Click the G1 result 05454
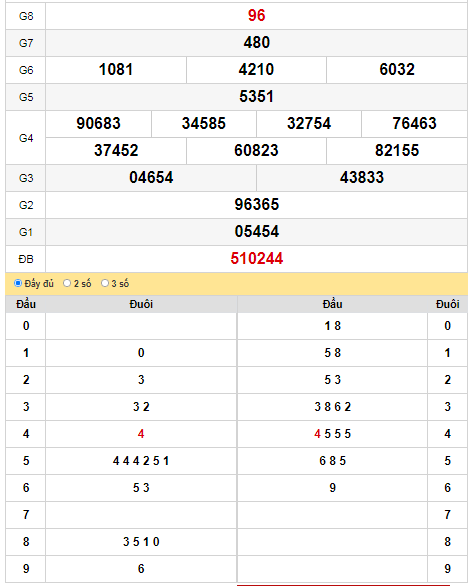The height and width of the screenshot is (586, 471). point(256,231)
